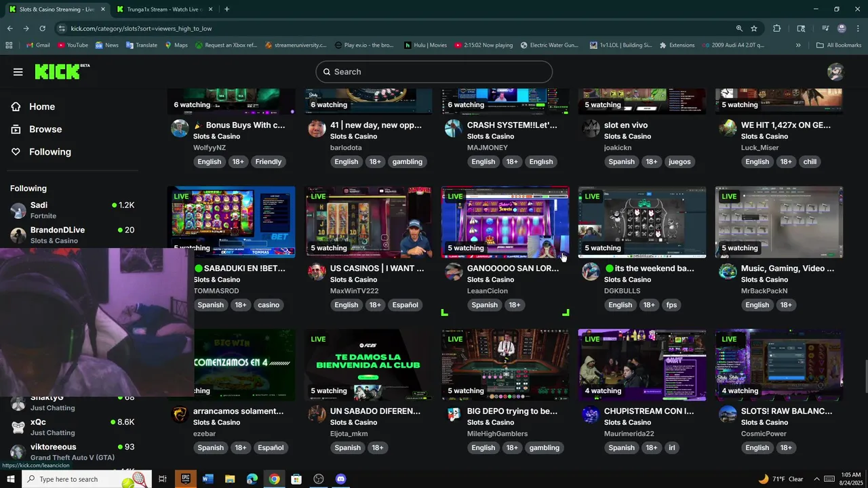Open the browser Extensions puzzle icon
Image resolution: width=868 pixels, height=488 pixels.
(777, 28)
